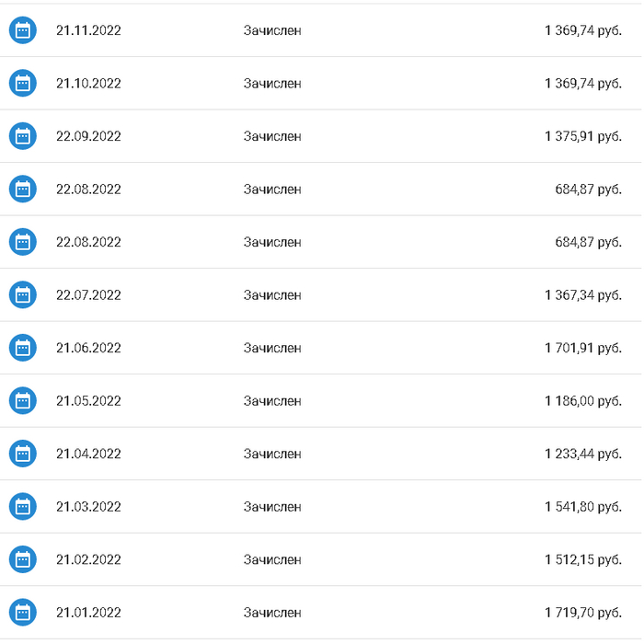Select the 21.02.2022 date text
Viewport: 644px width, 644px height.
(x=88, y=559)
